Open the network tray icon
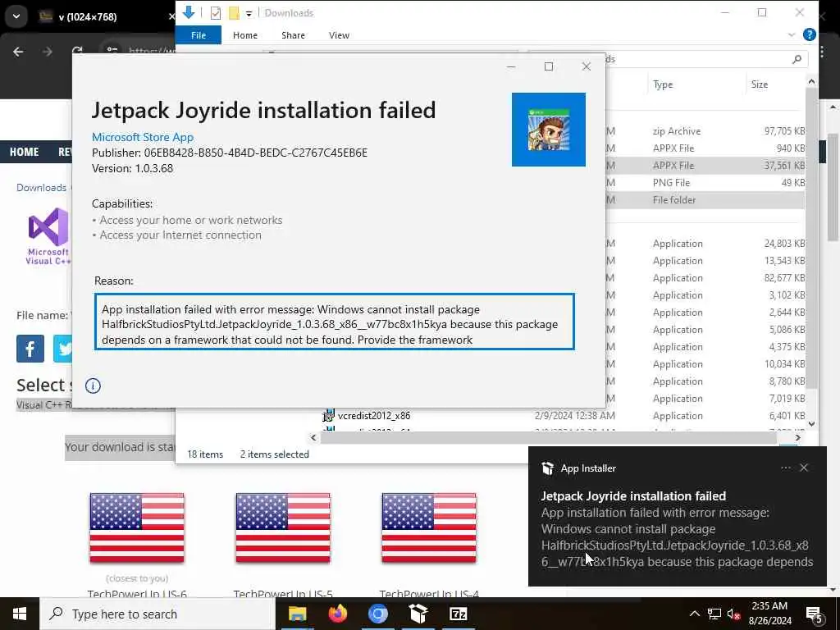Image resolution: width=840 pixels, height=630 pixels. click(x=714, y=614)
